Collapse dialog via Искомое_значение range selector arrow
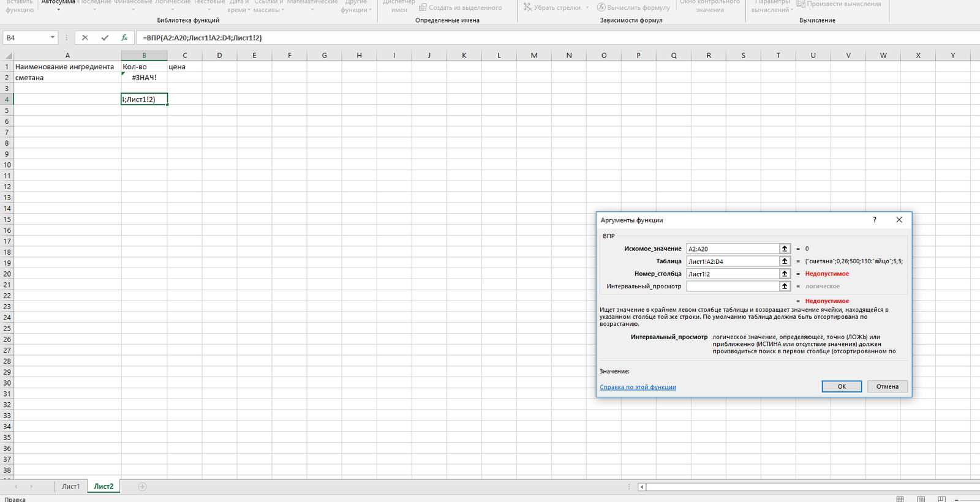 point(785,249)
